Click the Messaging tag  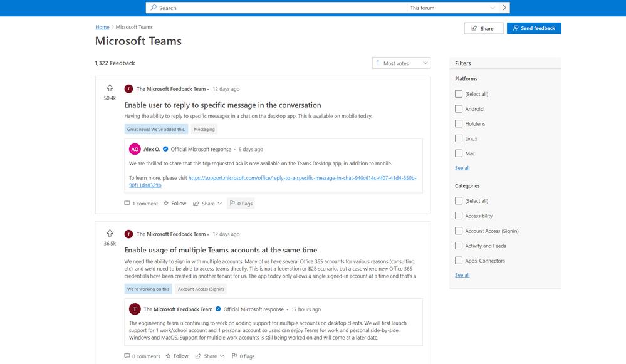pos(204,129)
